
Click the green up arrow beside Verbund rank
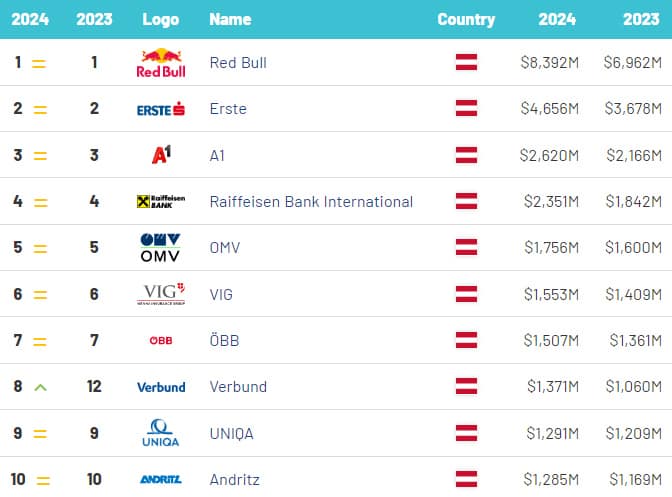tap(40, 387)
